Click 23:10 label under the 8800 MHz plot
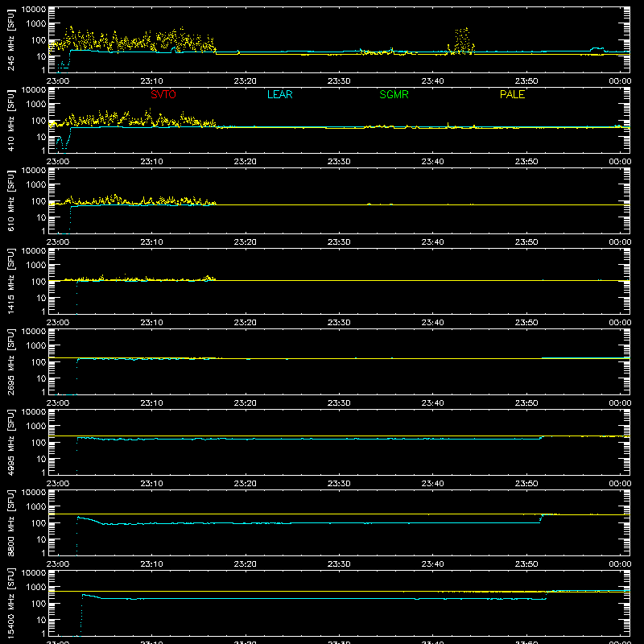 pos(151,564)
